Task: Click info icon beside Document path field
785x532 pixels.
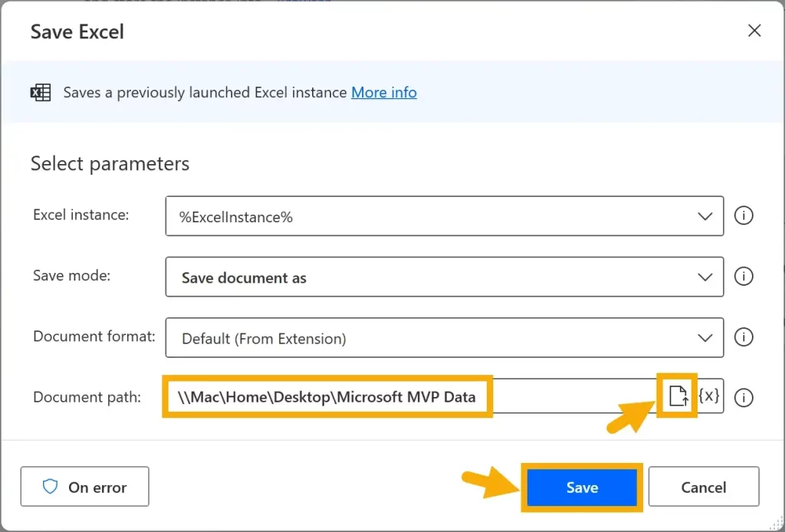Action: (x=744, y=397)
